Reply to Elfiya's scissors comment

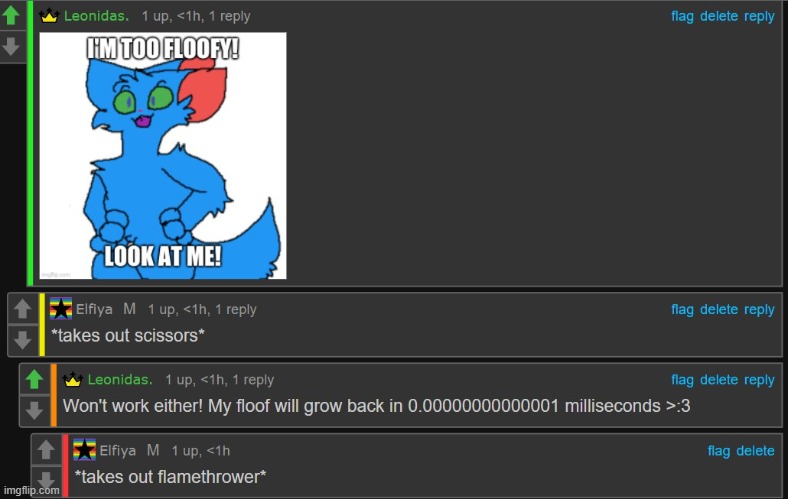[759, 310]
